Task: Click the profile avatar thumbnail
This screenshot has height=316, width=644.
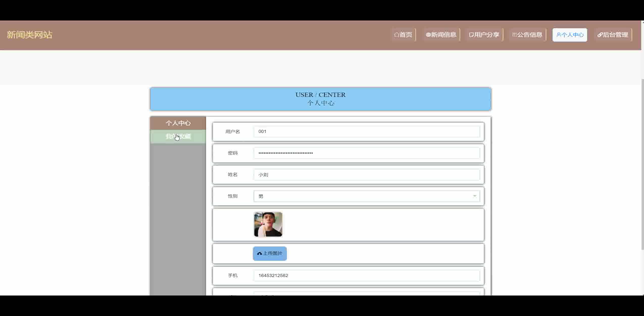Action: 268,224
